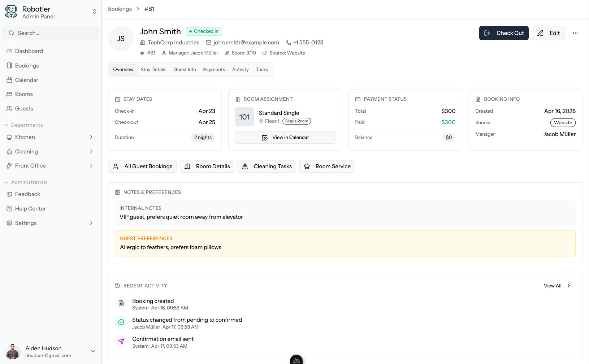Click the Payment Status card icon
The image size is (589, 364).
pos(358,99)
